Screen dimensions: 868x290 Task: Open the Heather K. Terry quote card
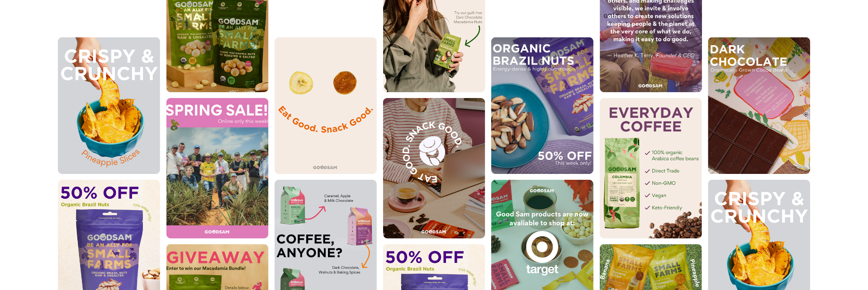point(650,46)
